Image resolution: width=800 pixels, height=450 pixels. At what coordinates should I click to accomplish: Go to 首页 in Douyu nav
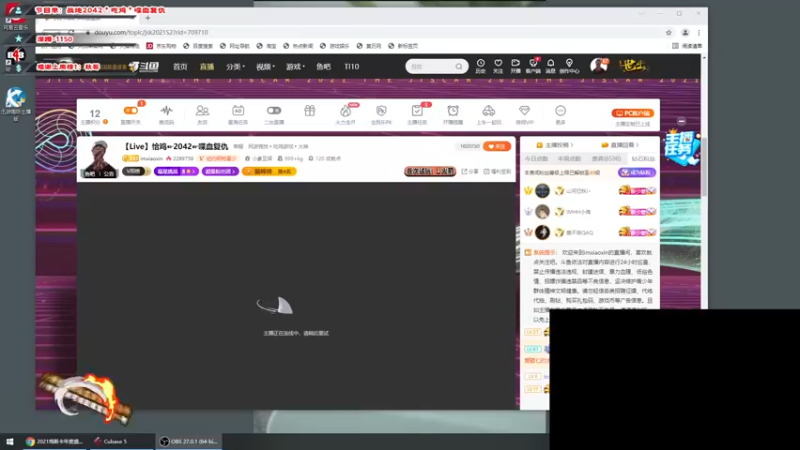[x=180, y=66]
